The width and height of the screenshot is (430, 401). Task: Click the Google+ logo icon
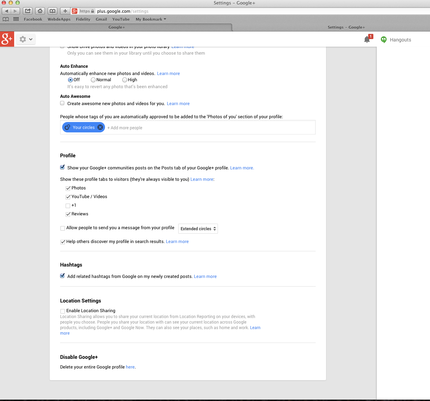(7, 39)
